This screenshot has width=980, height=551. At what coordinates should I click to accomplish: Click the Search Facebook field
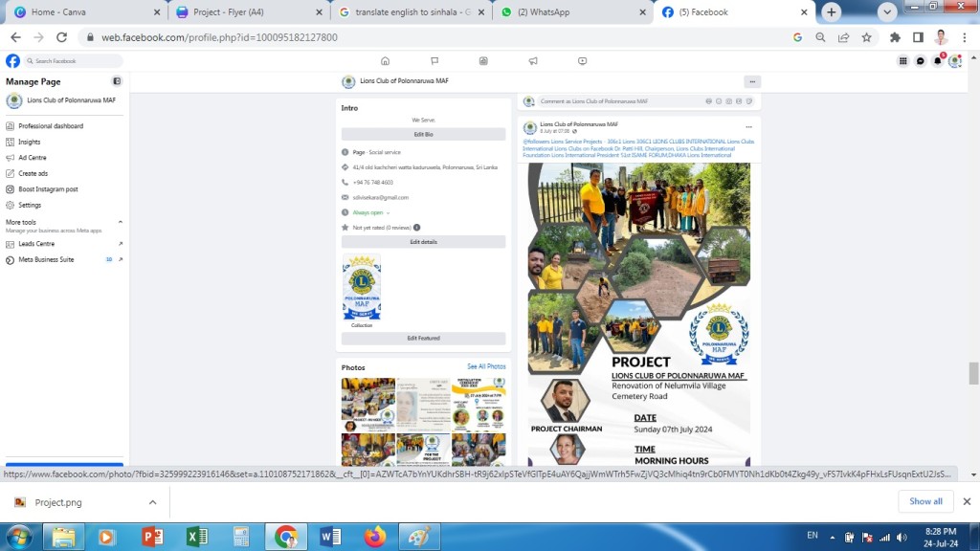pyautogui.click(x=74, y=60)
